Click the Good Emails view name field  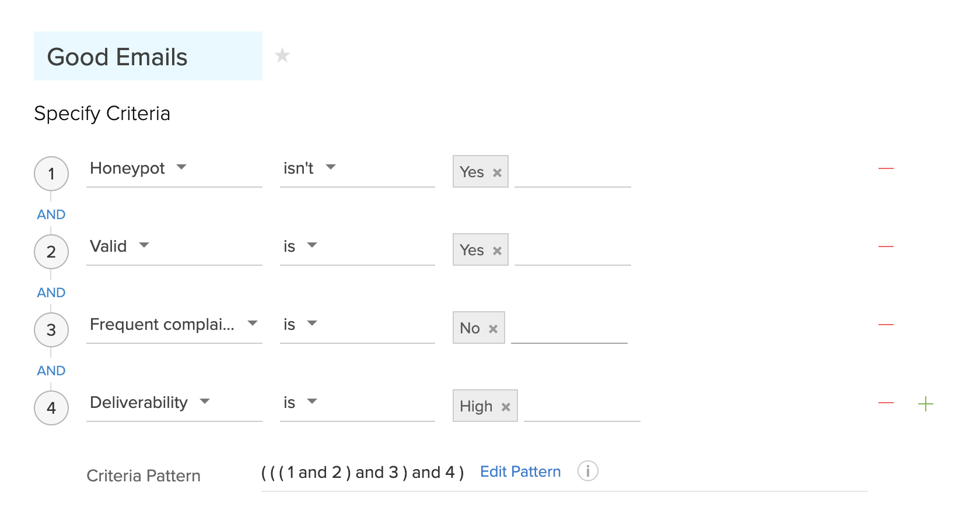148,57
